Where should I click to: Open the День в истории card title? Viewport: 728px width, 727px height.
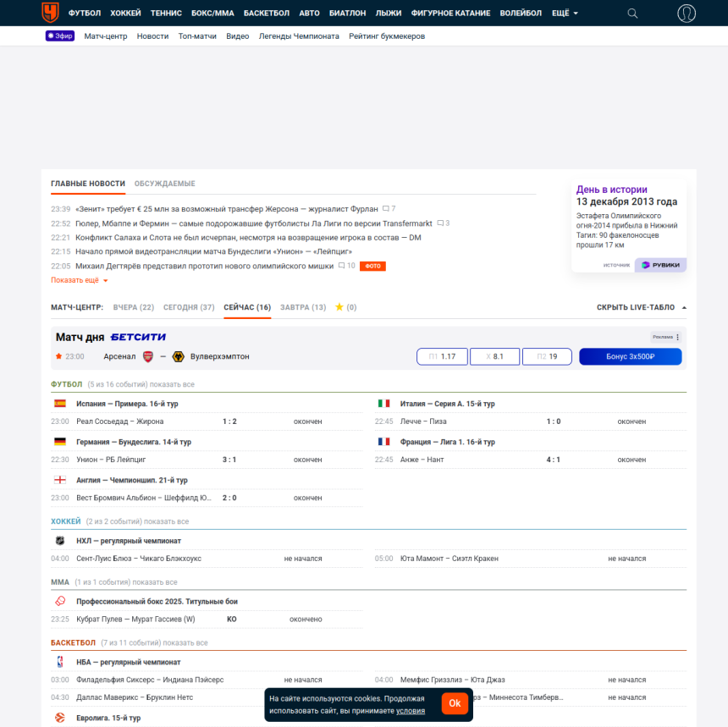tap(611, 190)
